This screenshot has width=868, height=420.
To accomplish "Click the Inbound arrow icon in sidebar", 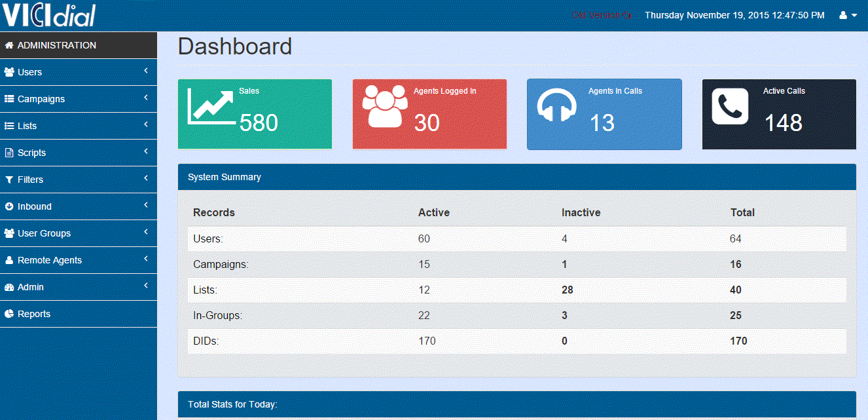I will coord(9,207).
